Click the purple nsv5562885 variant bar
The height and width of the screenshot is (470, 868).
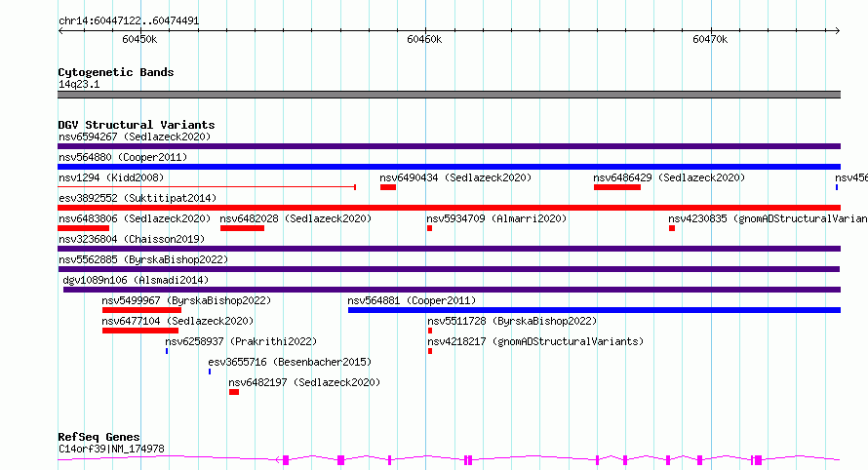[449, 269]
